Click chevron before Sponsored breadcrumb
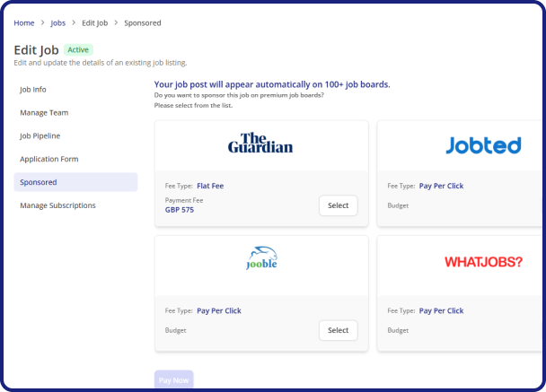The height and width of the screenshot is (392, 546). [116, 22]
